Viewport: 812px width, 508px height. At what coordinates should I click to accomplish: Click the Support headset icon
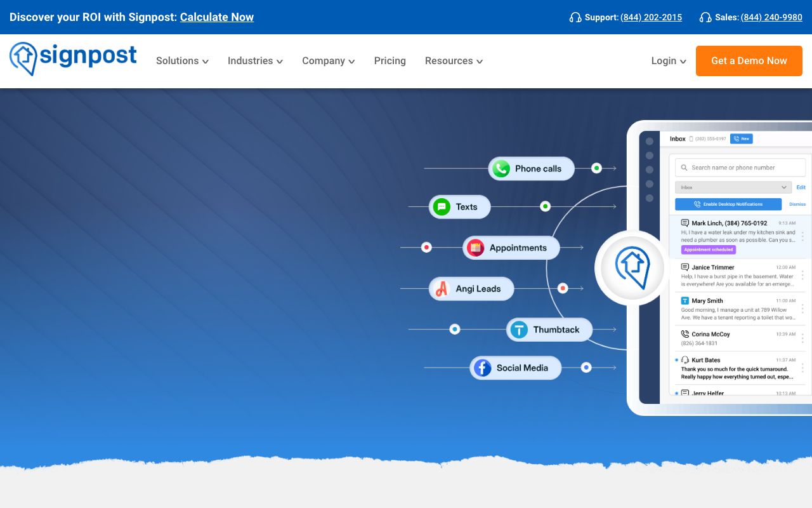click(x=575, y=17)
